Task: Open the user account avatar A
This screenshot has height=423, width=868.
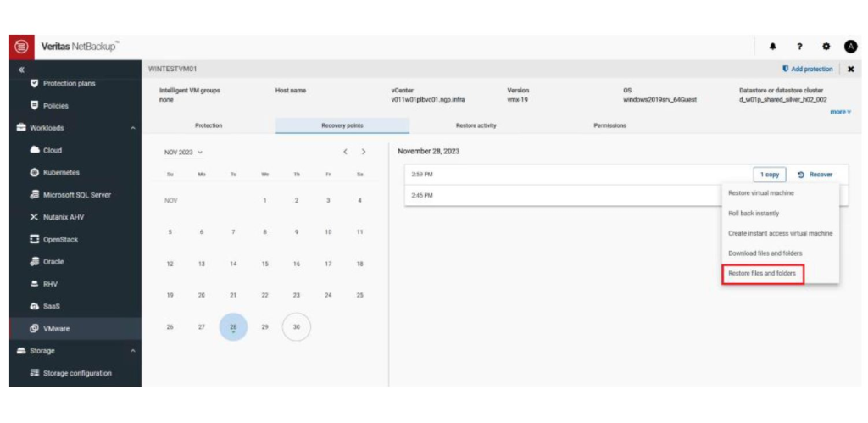Action: 850,47
